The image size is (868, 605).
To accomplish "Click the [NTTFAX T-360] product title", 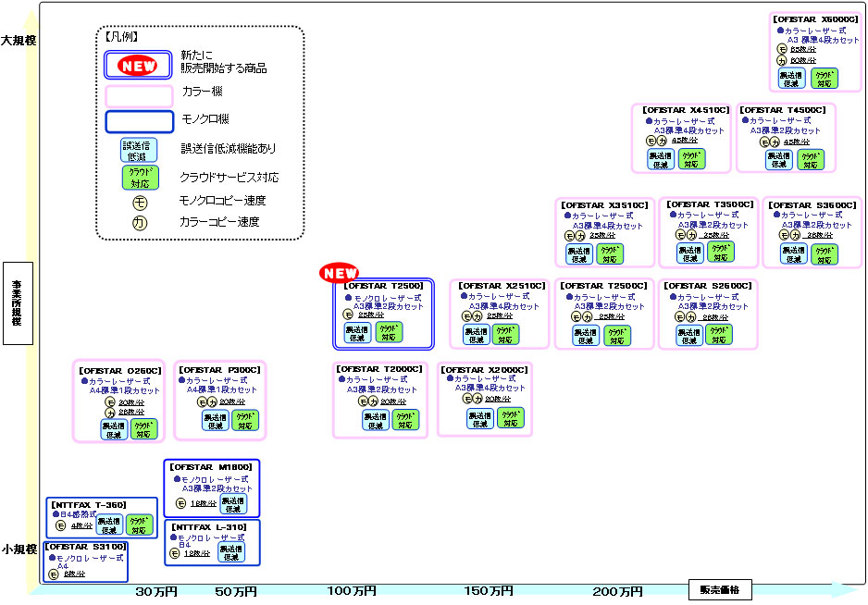I will [x=89, y=505].
